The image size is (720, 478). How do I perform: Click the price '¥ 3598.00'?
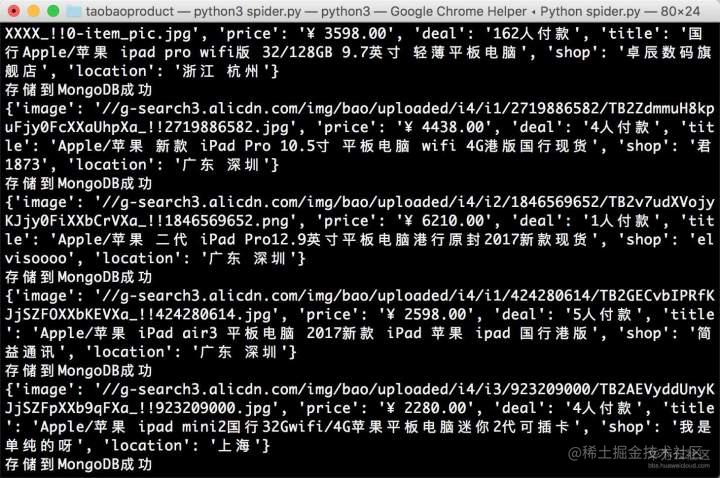click(348, 34)
